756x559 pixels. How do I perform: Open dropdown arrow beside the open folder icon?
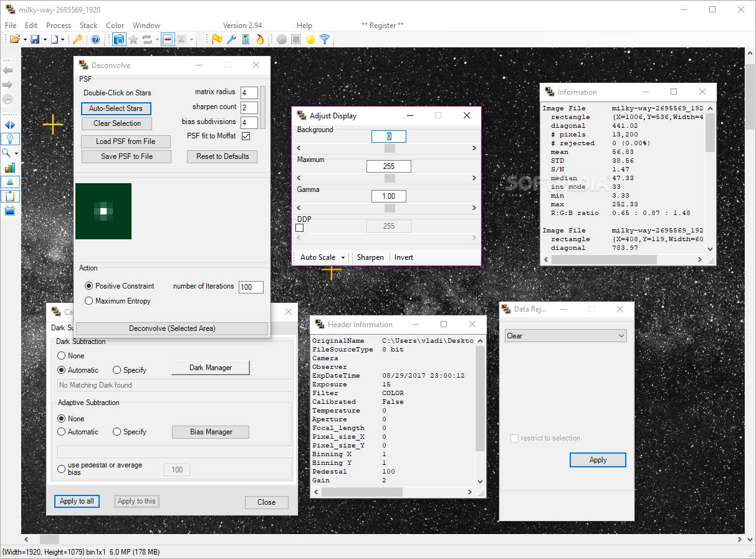point(25,40)
